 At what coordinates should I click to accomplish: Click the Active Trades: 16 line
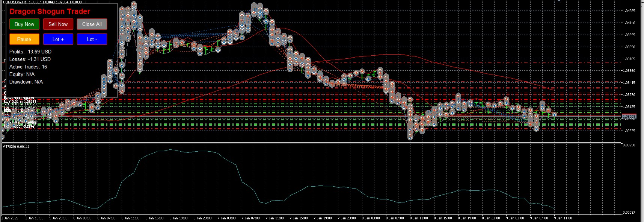click(x=28, y=67)
